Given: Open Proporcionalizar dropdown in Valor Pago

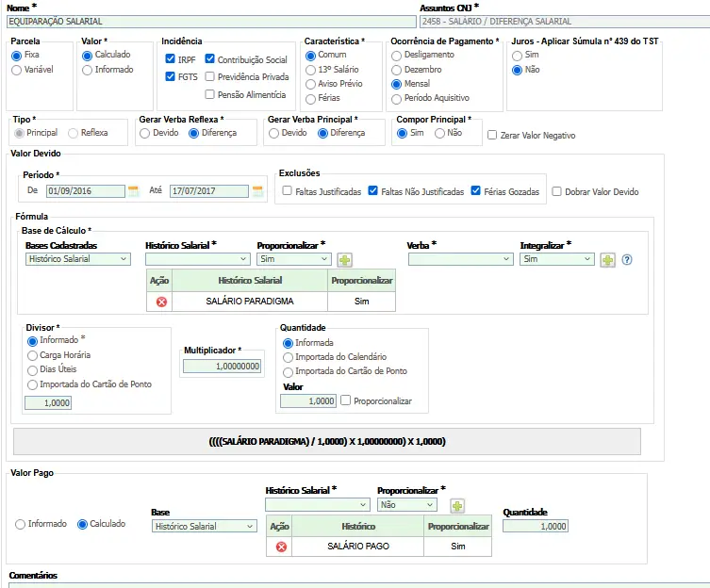Looking at the screenshot, I should click(407, 504).
